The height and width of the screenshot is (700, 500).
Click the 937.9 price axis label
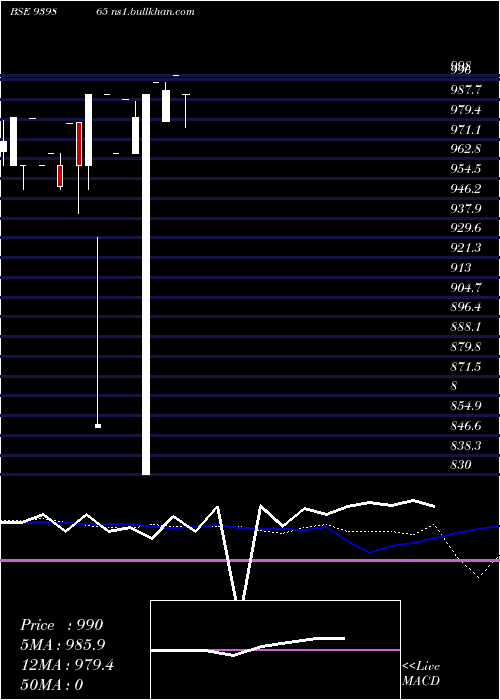[x=466, y=208]
